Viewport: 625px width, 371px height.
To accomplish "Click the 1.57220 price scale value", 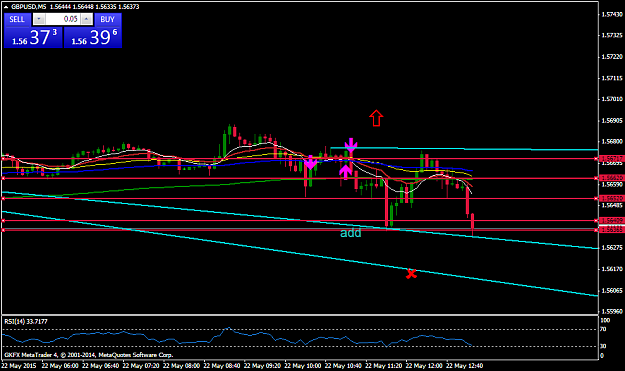I will tap(612, 57).
